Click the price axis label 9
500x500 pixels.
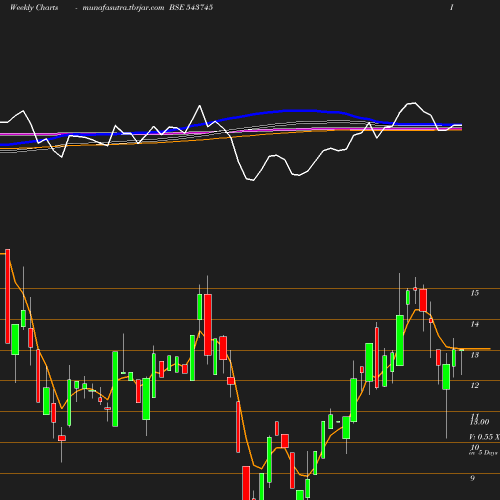[x=473, y=478]
